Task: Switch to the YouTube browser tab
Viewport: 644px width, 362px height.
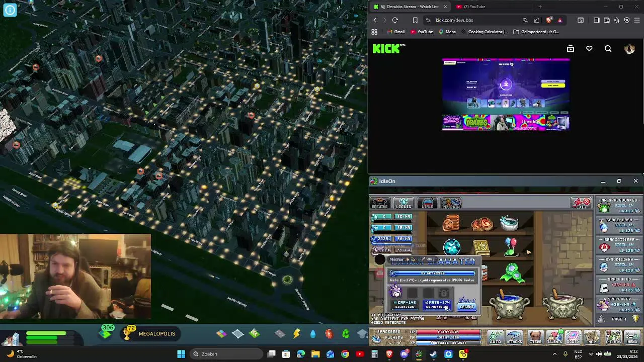Action: (x=474, y=7)
